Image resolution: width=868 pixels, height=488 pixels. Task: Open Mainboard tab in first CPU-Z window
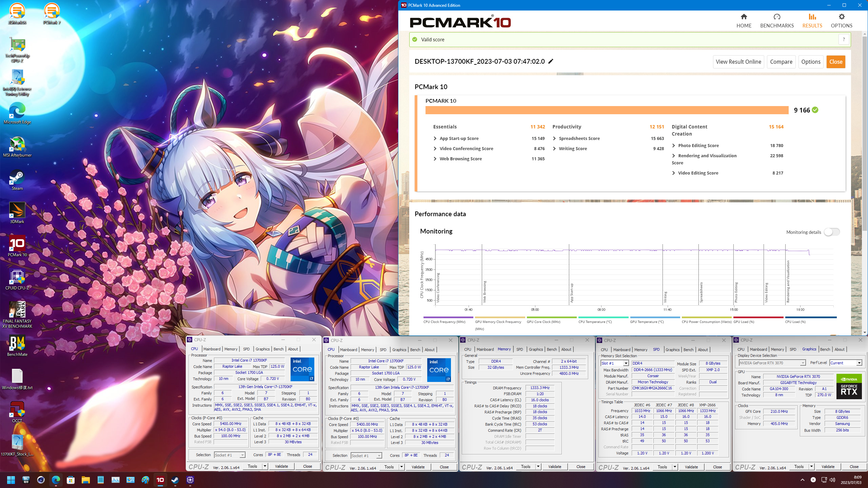(212, 349)
